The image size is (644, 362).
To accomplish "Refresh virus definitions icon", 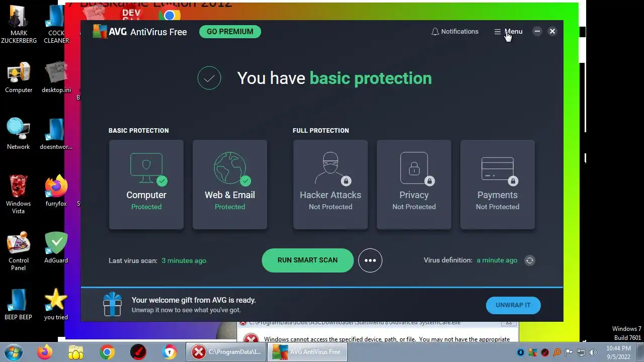I will coord(529,260).
